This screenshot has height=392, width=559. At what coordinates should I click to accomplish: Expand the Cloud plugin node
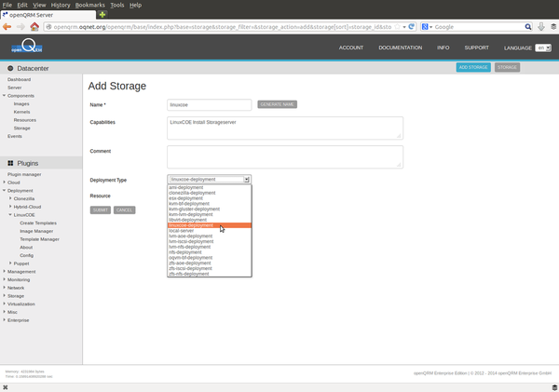5,182
